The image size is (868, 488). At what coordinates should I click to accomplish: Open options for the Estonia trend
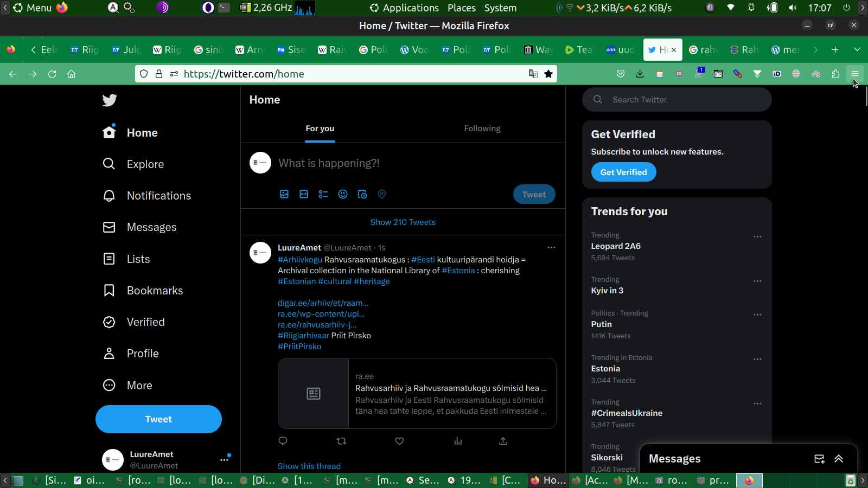[x=757, y=359]
